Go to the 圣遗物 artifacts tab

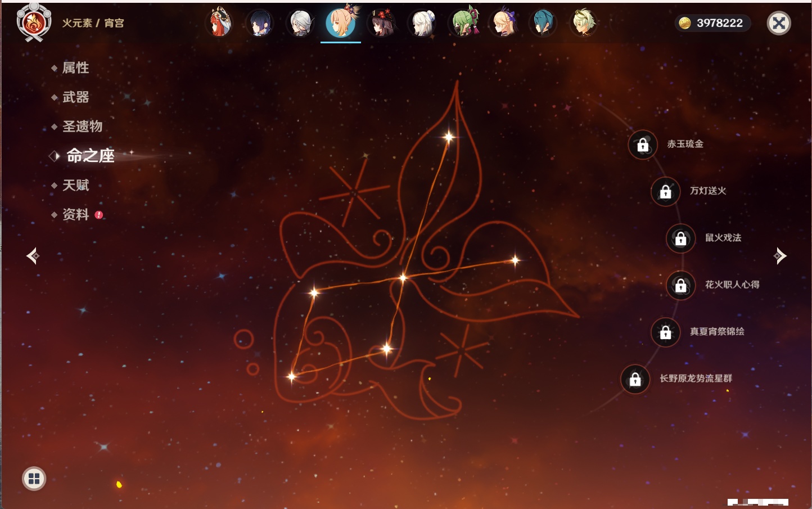pos(82,127)
